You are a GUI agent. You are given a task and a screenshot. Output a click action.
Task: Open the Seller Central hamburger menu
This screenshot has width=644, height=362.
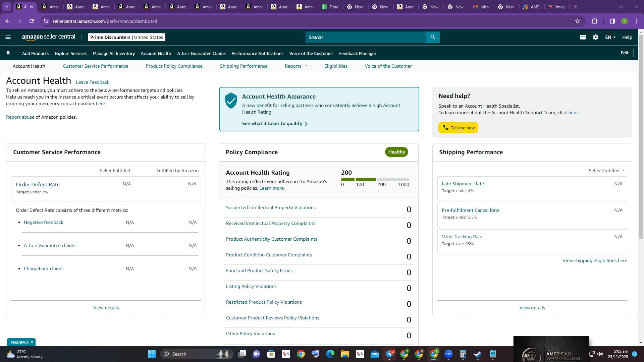coord(8,37)
